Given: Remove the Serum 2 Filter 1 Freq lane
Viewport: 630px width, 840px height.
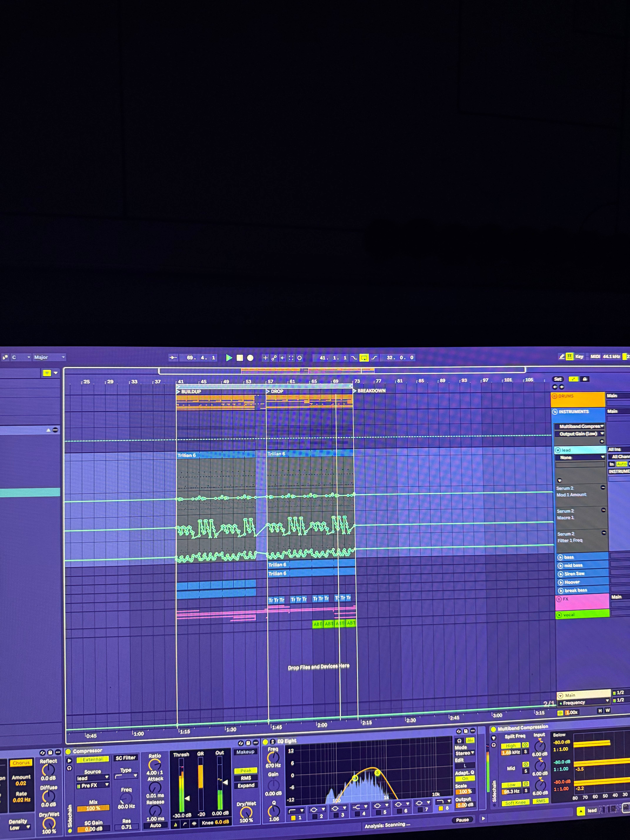Looking at the screenshot, I should [604, 533].
